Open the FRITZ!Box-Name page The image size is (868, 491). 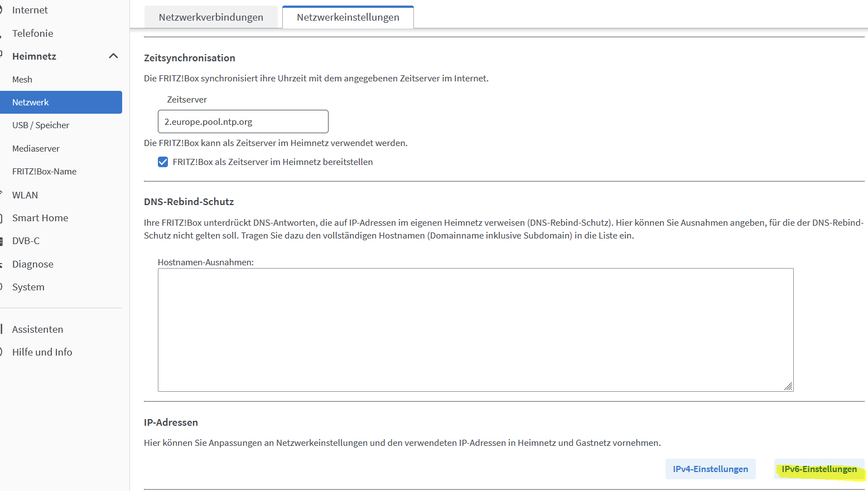point(45,172)
